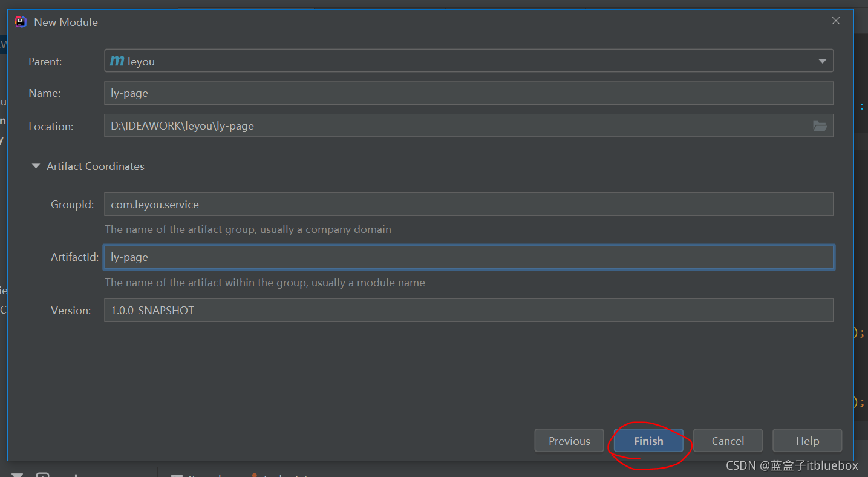This screenshot has width=868, height=477.
Task: Go back with the Previous button
Action: [x=569, y=441]
